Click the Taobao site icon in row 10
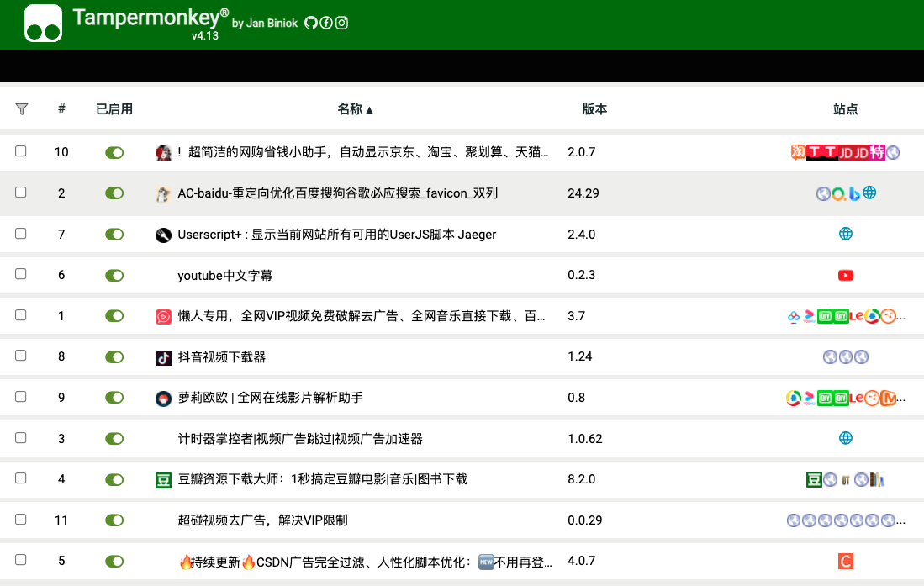The image size is (924, 586). pos(798,152)
